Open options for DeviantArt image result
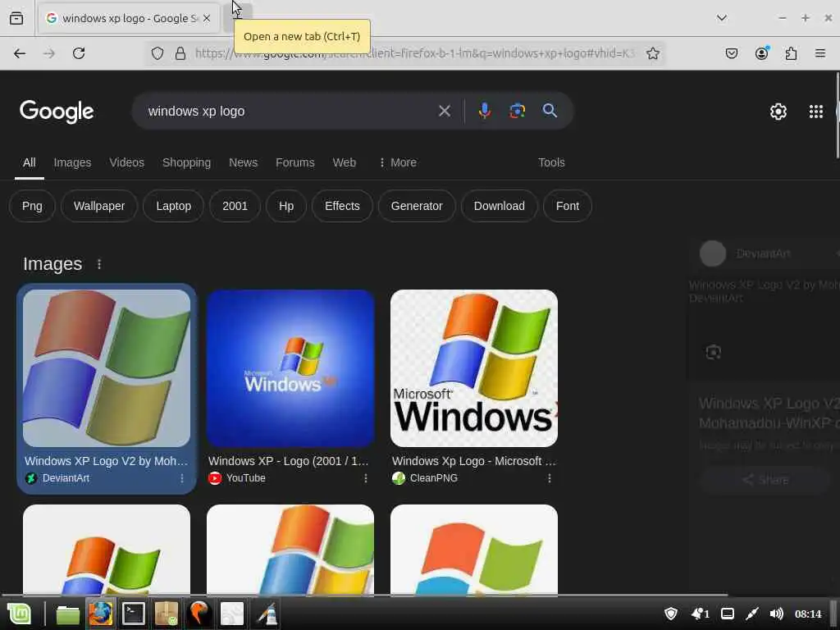The image size is (840, 630). pyautogui.click(x=182, y=478)
